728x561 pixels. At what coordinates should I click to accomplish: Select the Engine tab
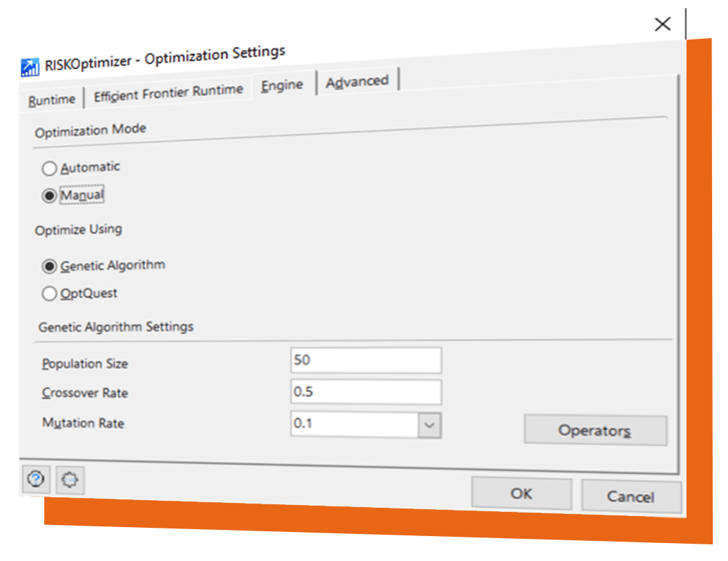tap(282, 86)
